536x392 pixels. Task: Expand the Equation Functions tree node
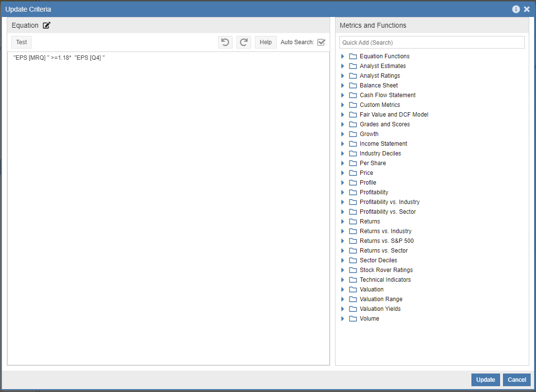coord(343,56)
